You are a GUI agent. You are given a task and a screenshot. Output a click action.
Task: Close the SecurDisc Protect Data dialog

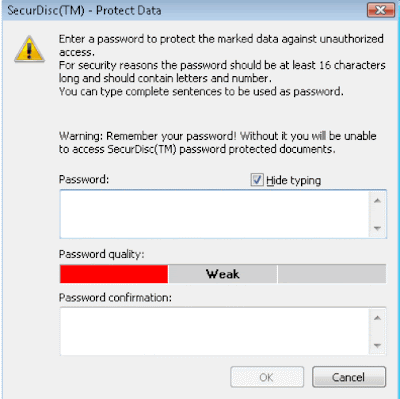(381, 10)
